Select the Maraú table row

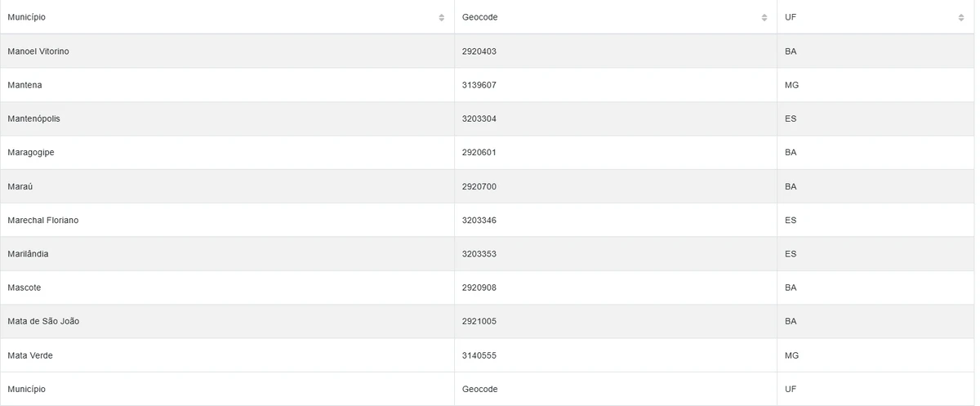(x=20, y=186)
